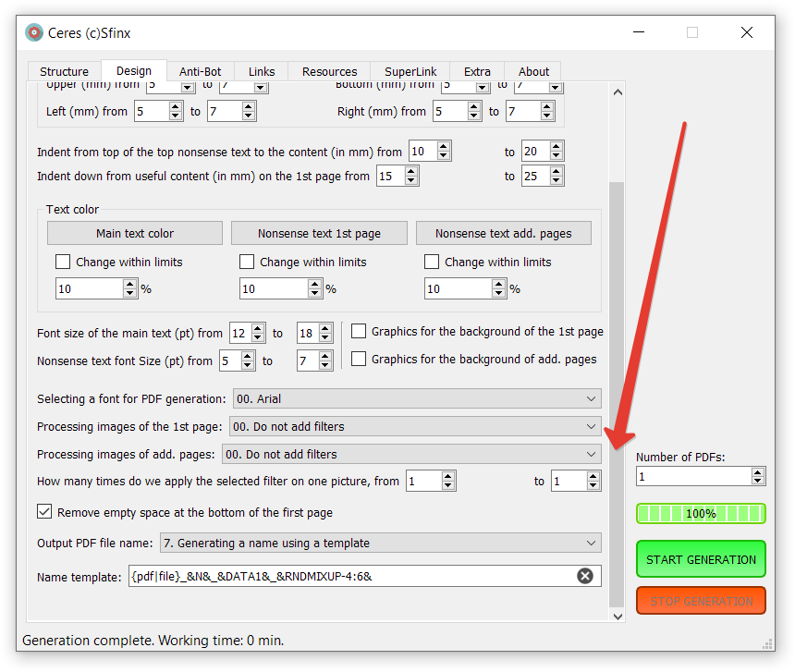The image size is (795, 672).
Task: Increase Left margin from value spinner
Action: (x=177, y=107)
